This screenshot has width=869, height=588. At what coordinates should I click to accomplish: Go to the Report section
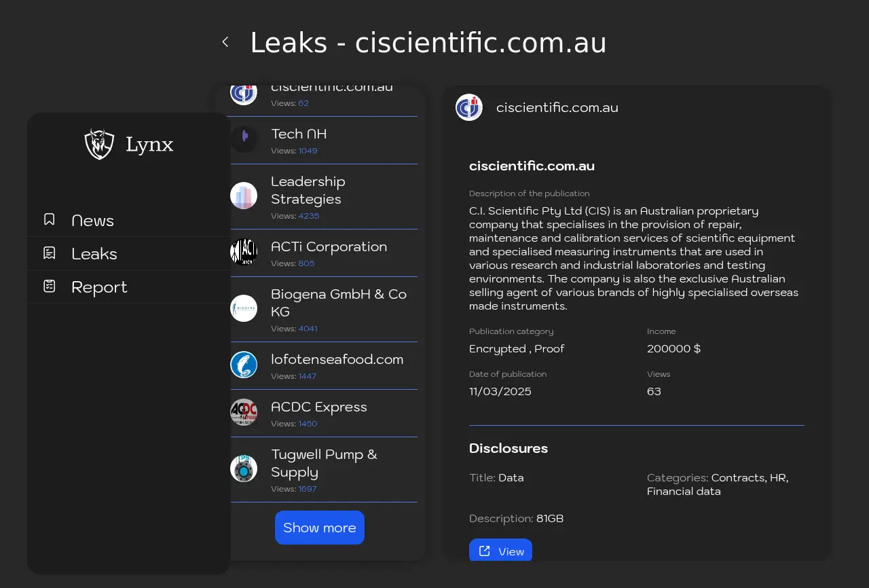99,287
